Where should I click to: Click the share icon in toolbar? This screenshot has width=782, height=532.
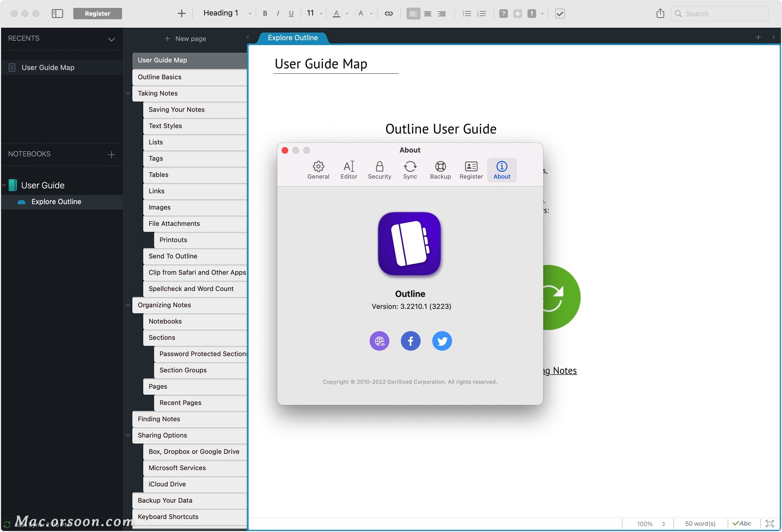click(660, 13)
